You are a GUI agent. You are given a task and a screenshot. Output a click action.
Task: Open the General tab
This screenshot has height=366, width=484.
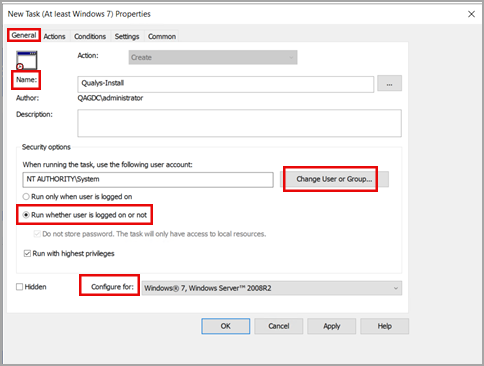(x=24, y=35)
